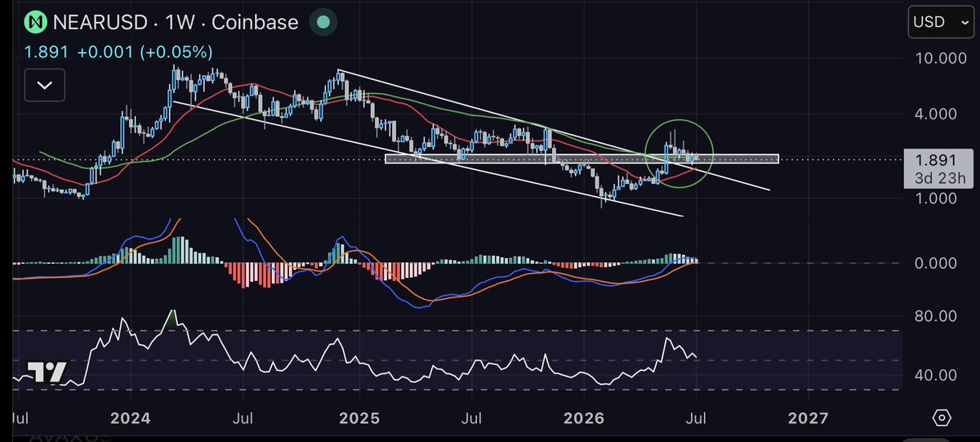
Task: Click the 1.891 last price value
Action: (47, 52)
